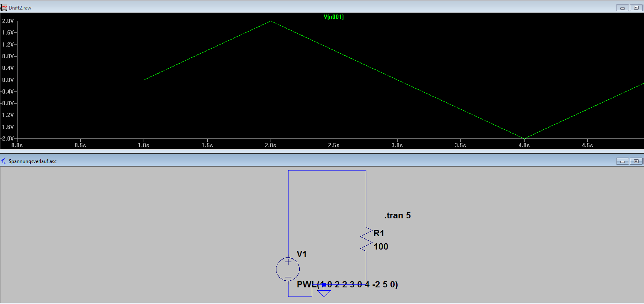Image resolution: width=644 pixels, height=304 pixels.
Task: Click the 3.0s time axis label
Action: click(x=397, y=146)
